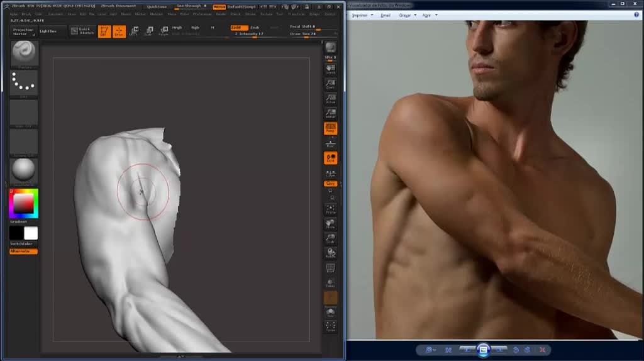Pick a color in the color picker square
Image resolution: width=644 pixels, height=361 pixels.
pos(23,204)
